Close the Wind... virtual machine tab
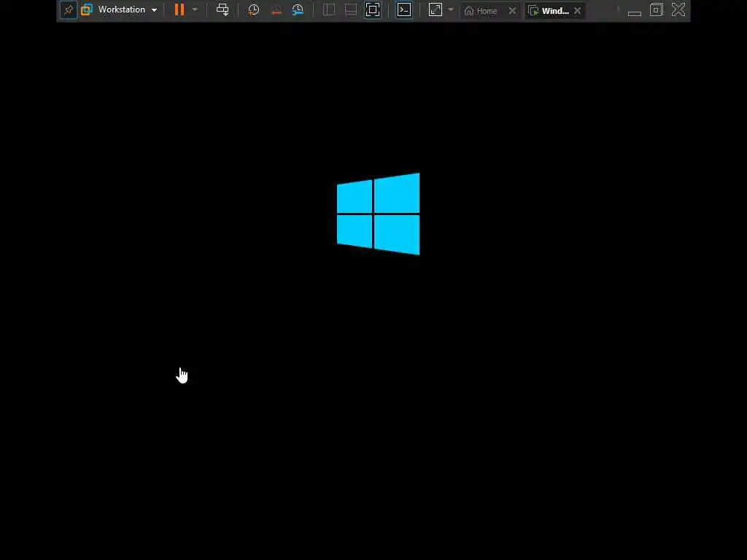This screenshot has width=747, height=560. [x=578, y=10]
